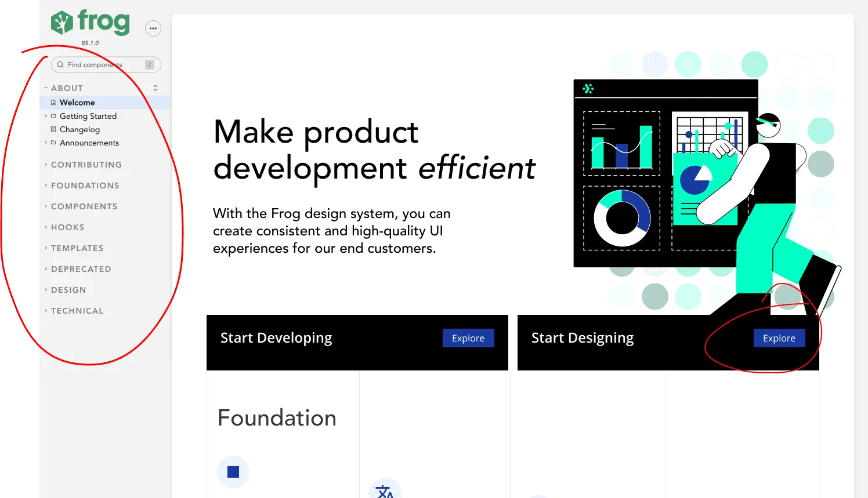The width and height of the screenshot is (868, 498).
Task: Expand the Announcements folder
Action: tap(89, 143)
